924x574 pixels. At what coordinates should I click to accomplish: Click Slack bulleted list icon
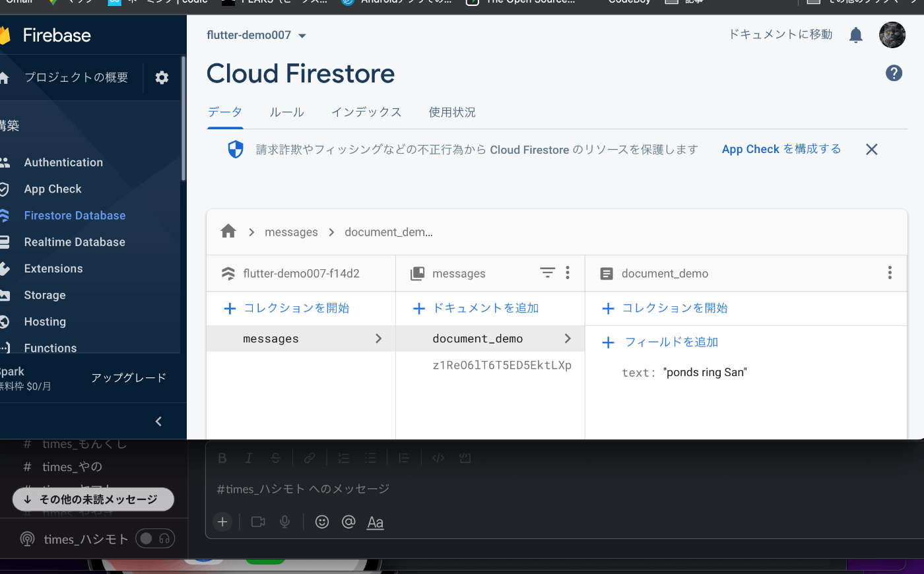coord(370,458)
